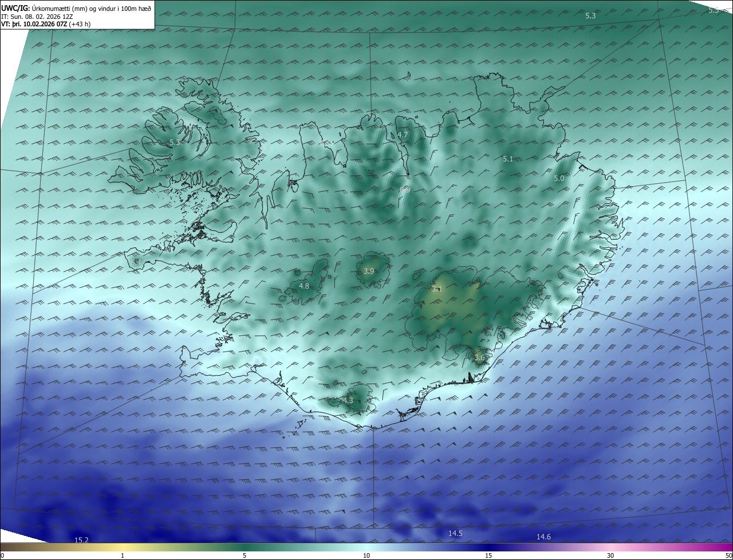733x560 pixels.
Task: Click the color scale tick labeled 0
Action: [x=2, y=555]
